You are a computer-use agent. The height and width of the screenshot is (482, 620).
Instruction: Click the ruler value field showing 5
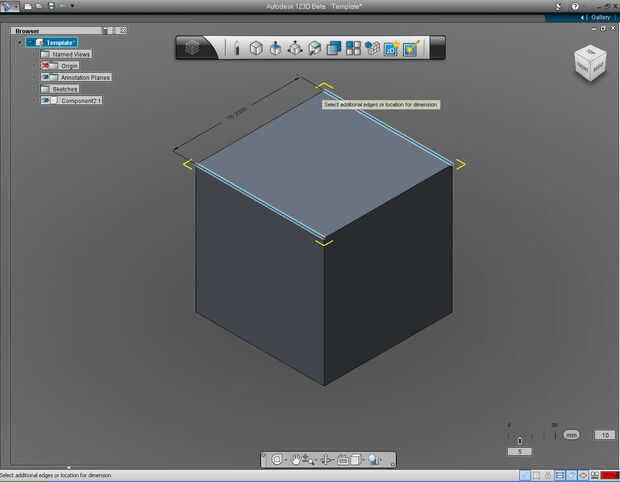[520, 452]
